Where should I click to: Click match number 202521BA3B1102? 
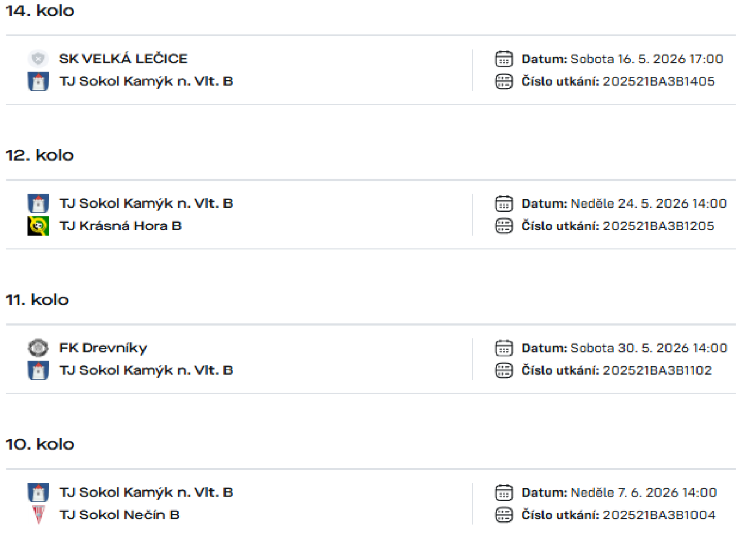tap(657, 370)
